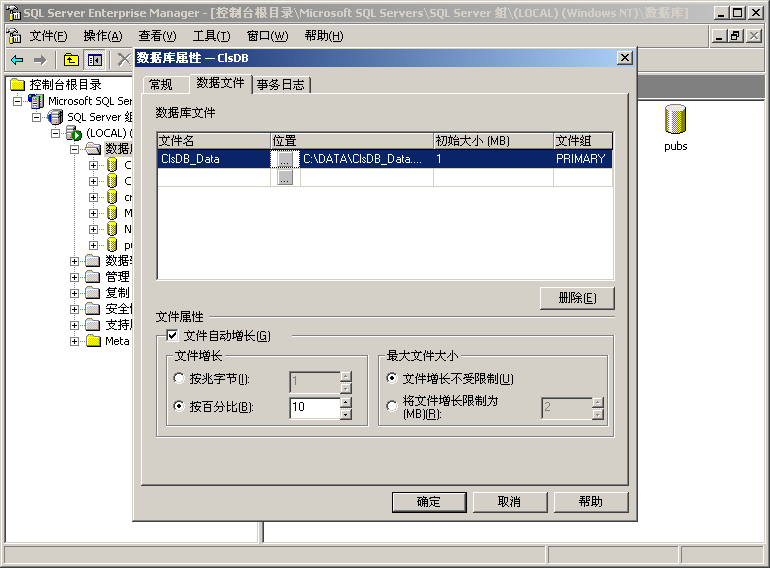Collapse the Microsoft SQL Servers tree node
The height and width of the screenshot is (568, 770).
tap(18, 102)
